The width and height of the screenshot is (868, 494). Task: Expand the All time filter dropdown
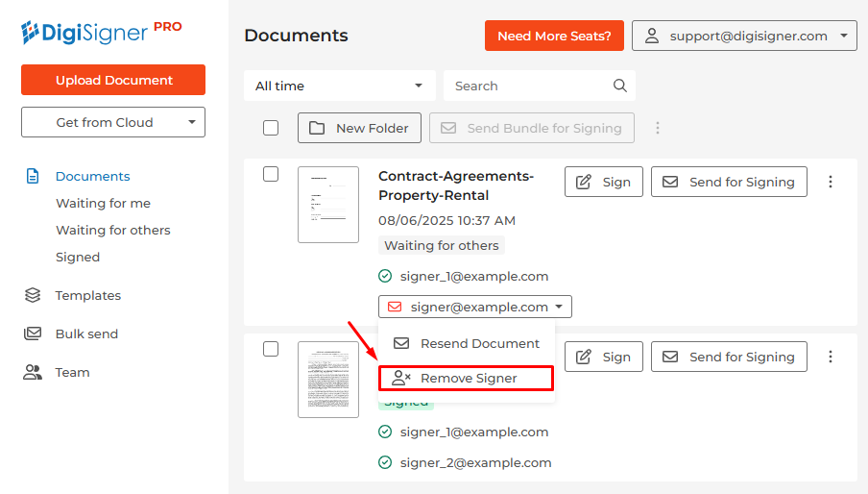pyautogui.click(x=339, y=86)
